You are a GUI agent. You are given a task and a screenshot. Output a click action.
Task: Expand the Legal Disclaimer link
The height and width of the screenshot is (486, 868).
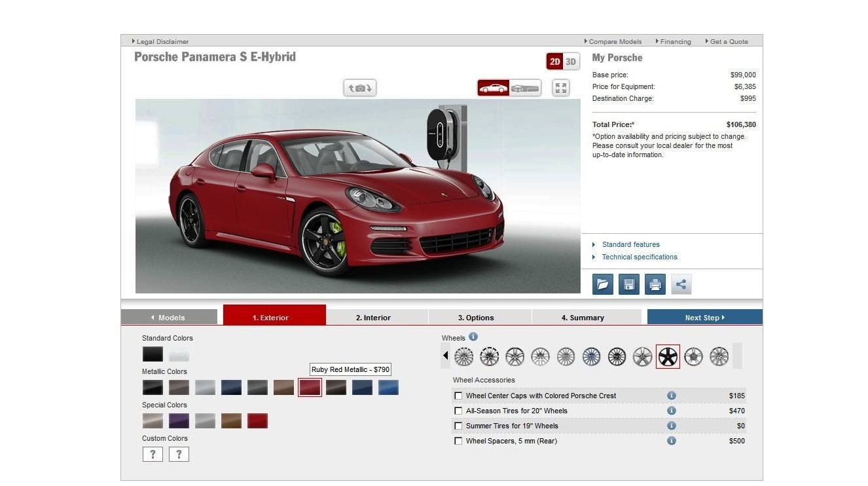[x=160, y=41]
